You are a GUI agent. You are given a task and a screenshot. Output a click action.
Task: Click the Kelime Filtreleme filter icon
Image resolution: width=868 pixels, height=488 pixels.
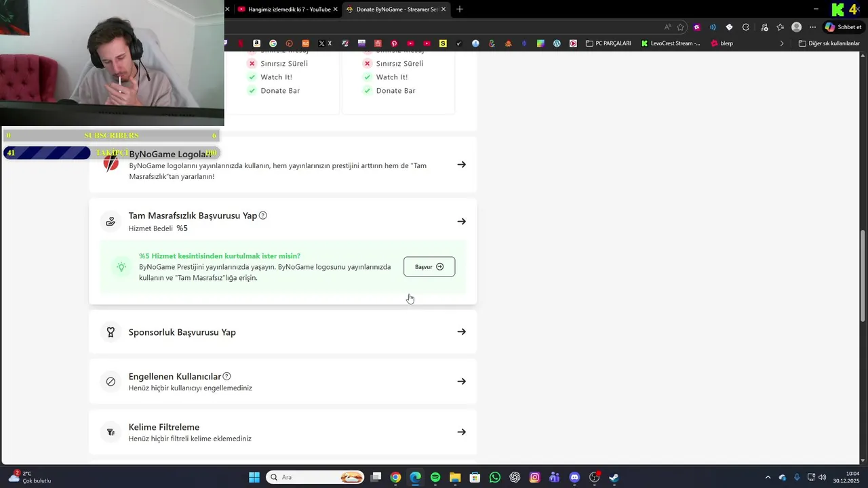[x=111, y=432]
